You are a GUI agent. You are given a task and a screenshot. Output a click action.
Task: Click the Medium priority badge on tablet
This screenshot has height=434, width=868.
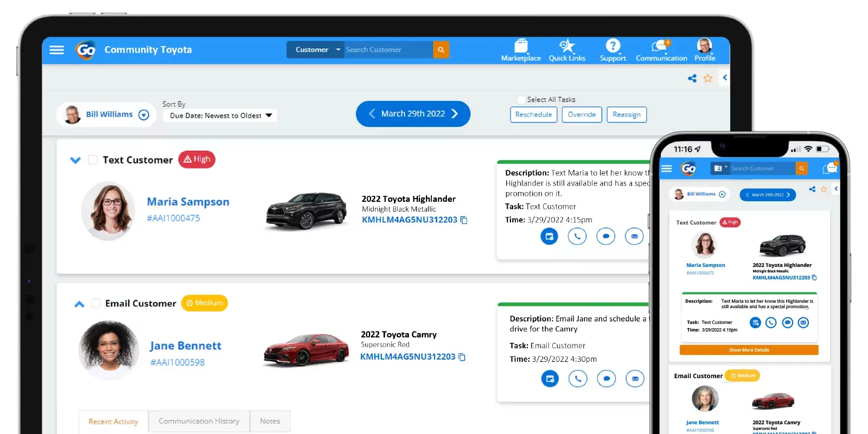click(x=205, y=303)
